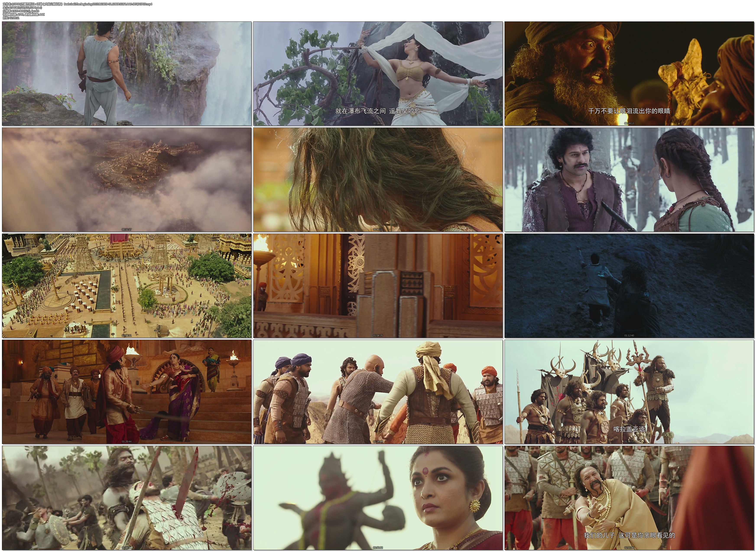Open the city-in-clouds thumbnail at 00:32:17
The width and height of the screenshot is (756, 552).
tap(127, 179)
